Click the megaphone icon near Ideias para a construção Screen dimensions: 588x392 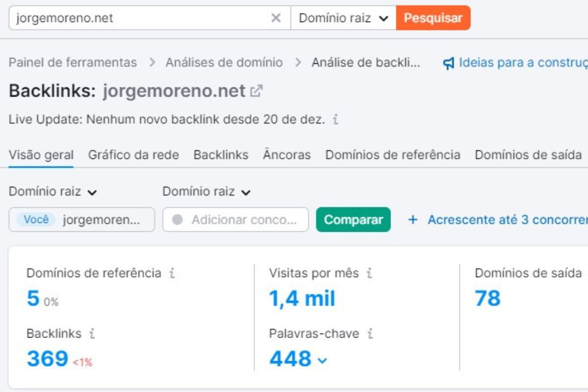point(449,62)
